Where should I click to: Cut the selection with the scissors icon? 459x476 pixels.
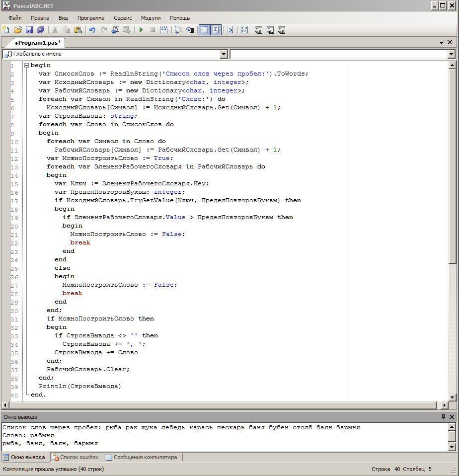point(55,30)
